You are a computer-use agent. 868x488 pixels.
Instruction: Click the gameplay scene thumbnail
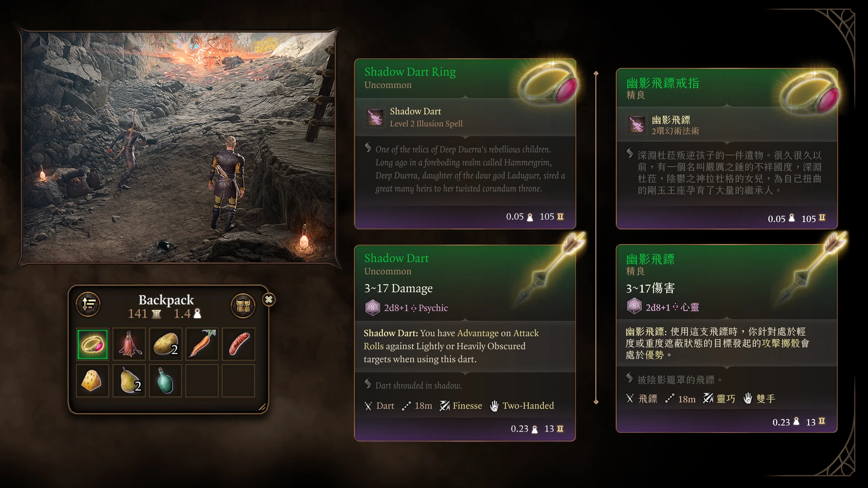(x=179, y=147)
